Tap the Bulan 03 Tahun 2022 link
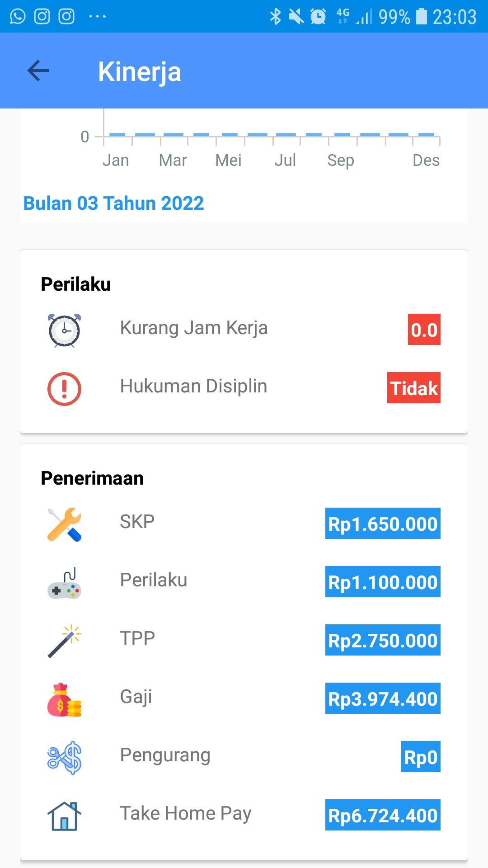Image resolution: width=488 pixels, height=868 pixels. pyautogui.click(x=113, y=203)
